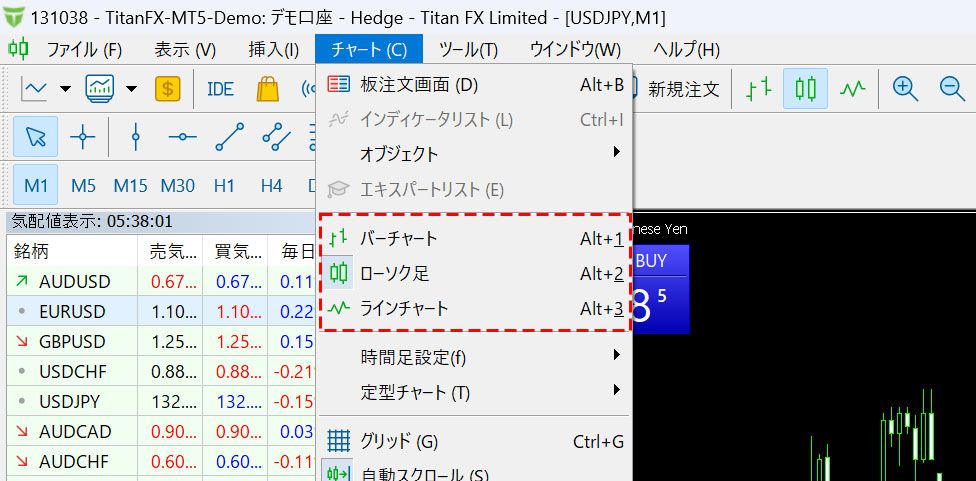Screen dimensions: 976x481
Task: Select the EURUSD row
Action: (x=162, y=311)
